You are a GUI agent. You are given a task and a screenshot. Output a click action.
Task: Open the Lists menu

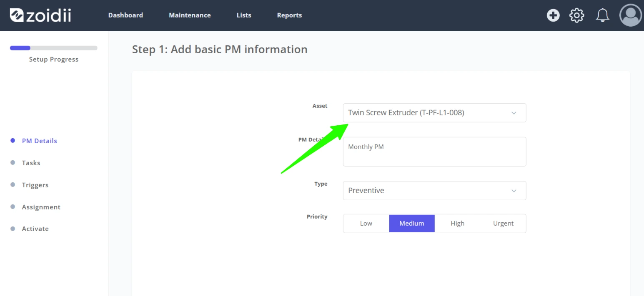click(x=244, y=15)
